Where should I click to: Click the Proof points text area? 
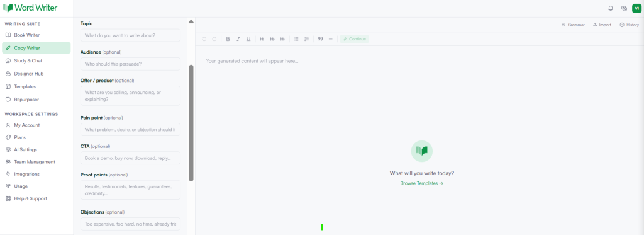[x=130, y=190]
